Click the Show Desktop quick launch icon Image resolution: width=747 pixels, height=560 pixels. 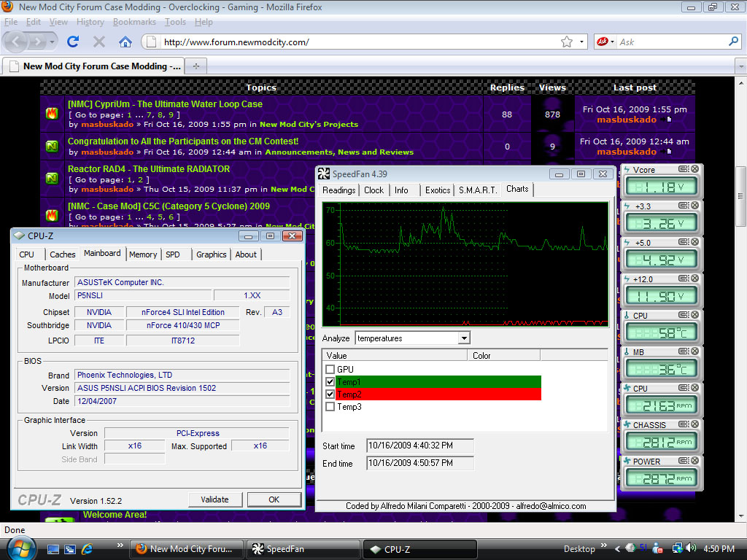[x=53, y=549]
